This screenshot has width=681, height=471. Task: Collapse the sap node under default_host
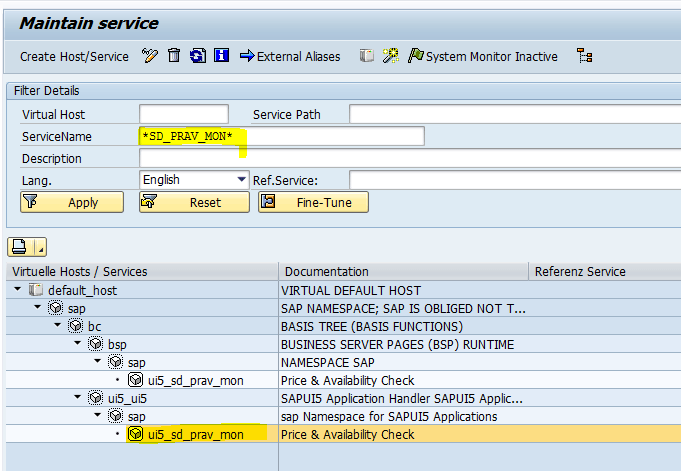[x=37, y=307]
